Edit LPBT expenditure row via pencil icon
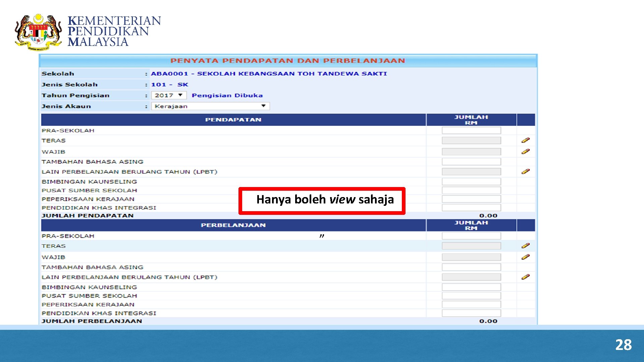Screen dimensions: 644x362 click(525, 277)
